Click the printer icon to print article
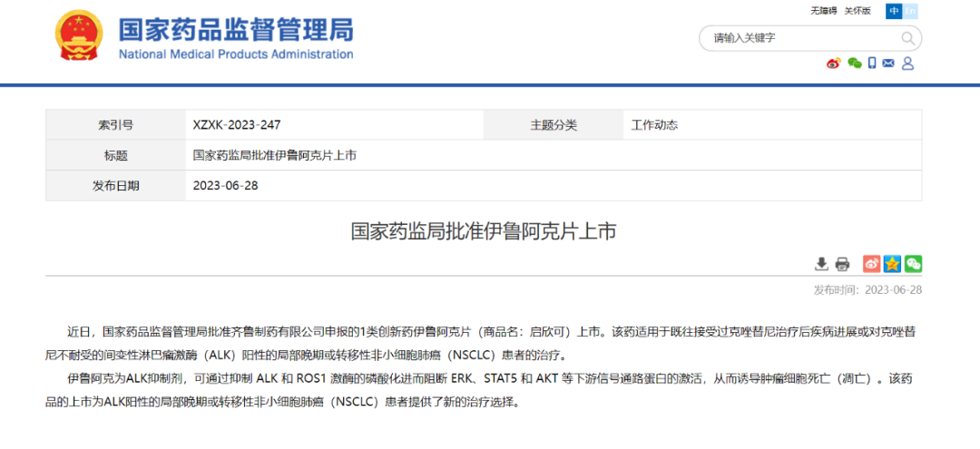The image size is (980, 449). coord(842,264)
